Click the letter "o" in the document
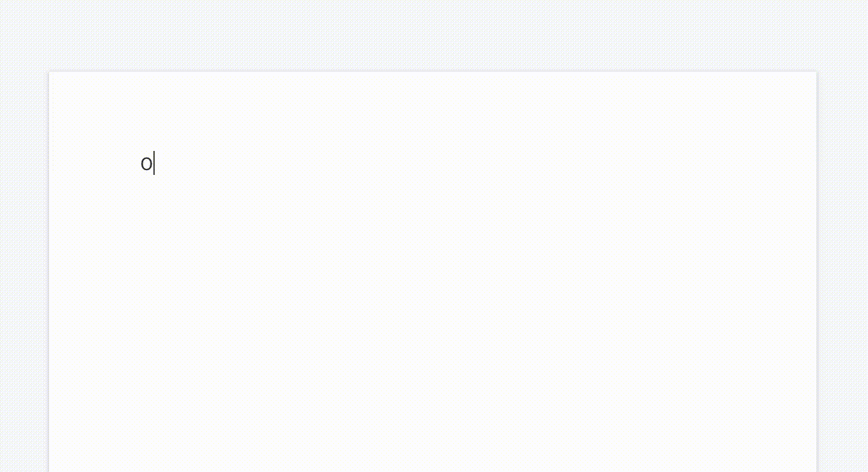Image resolution: width=868 pixels, height=472 pixels. (146, 164)
